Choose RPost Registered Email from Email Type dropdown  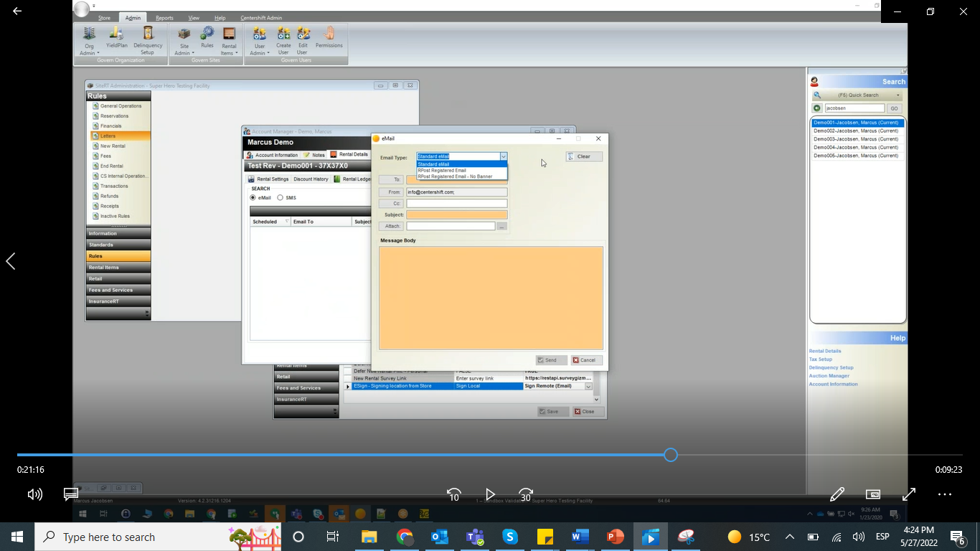pos(440,171)
